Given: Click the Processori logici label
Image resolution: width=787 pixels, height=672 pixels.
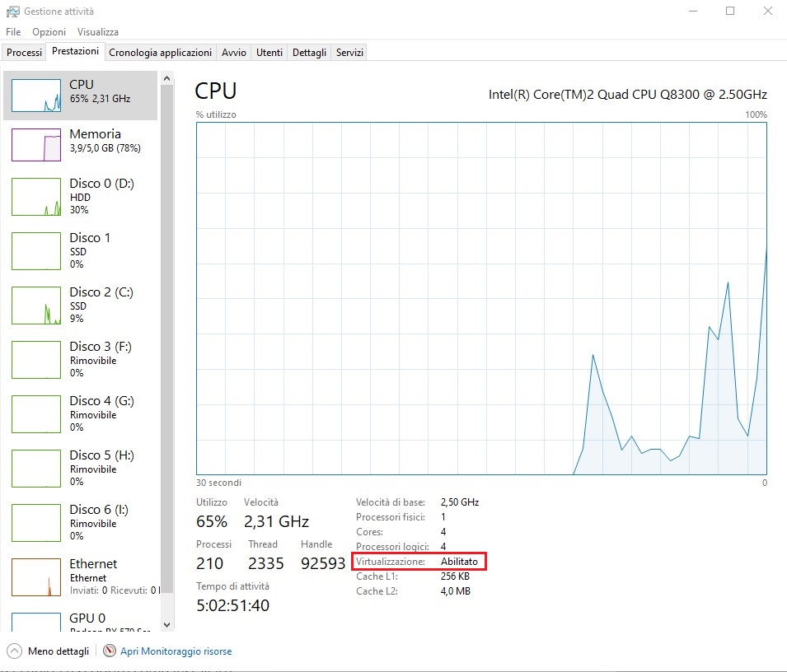Looking at the screenshot, I should click(392, 547).
